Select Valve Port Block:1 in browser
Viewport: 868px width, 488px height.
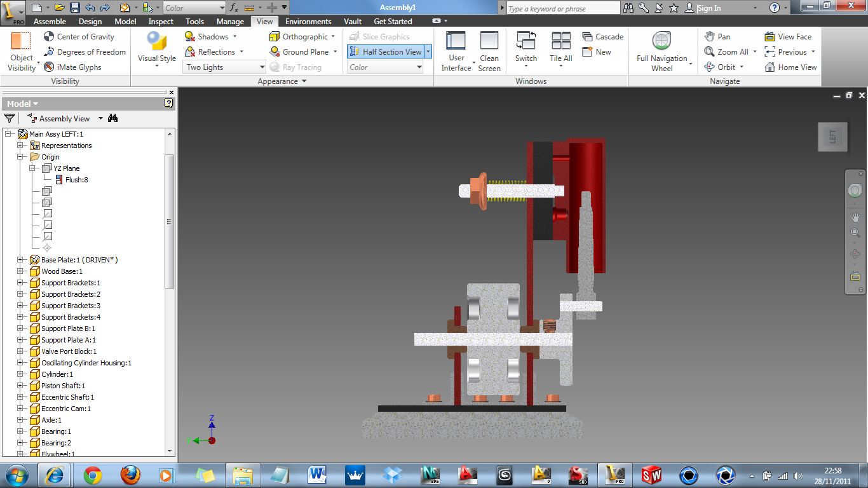[x=69, y=351]
